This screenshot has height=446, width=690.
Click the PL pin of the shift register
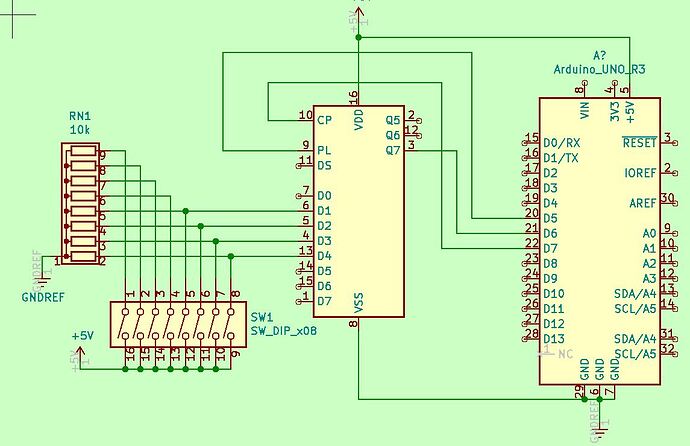click(x=324, y=150)
